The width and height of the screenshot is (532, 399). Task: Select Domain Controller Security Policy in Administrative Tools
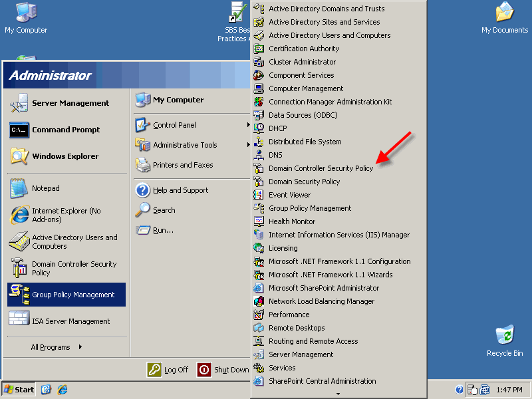coord(338,168)
